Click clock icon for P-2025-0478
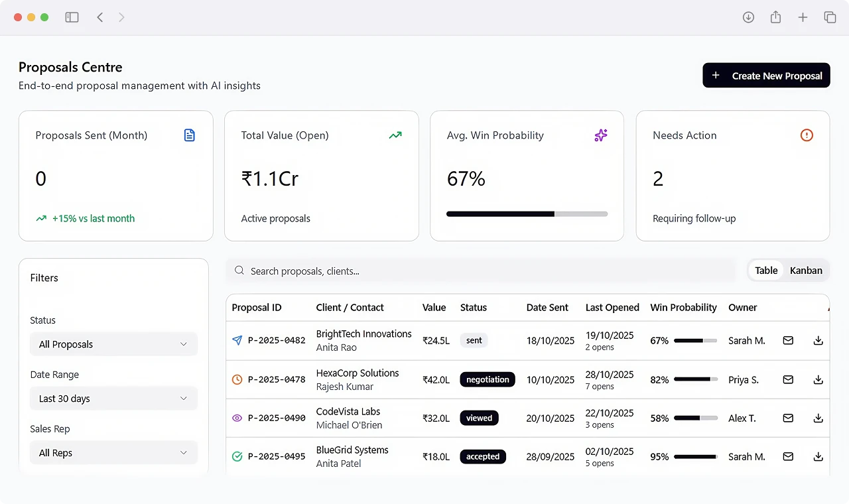 [237, 379]
